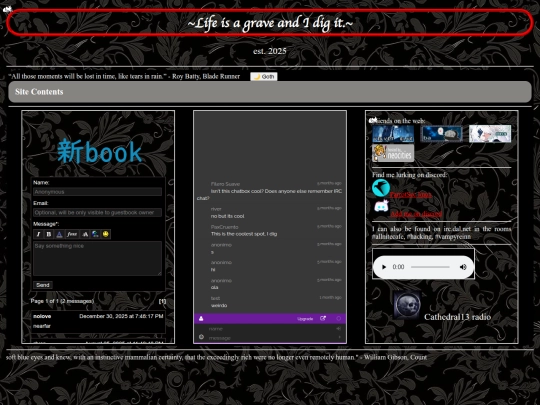Image resolution: width=540 pixels, height=405 pixels.
Task: Focus the chat message input field
Action: [270, 338]
